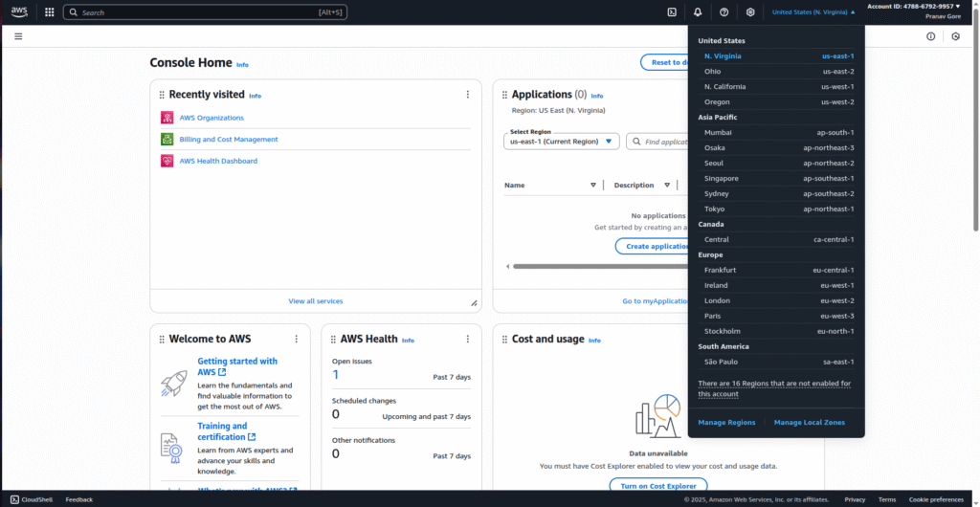Click the Getting started rocket icon

point(173,384)
